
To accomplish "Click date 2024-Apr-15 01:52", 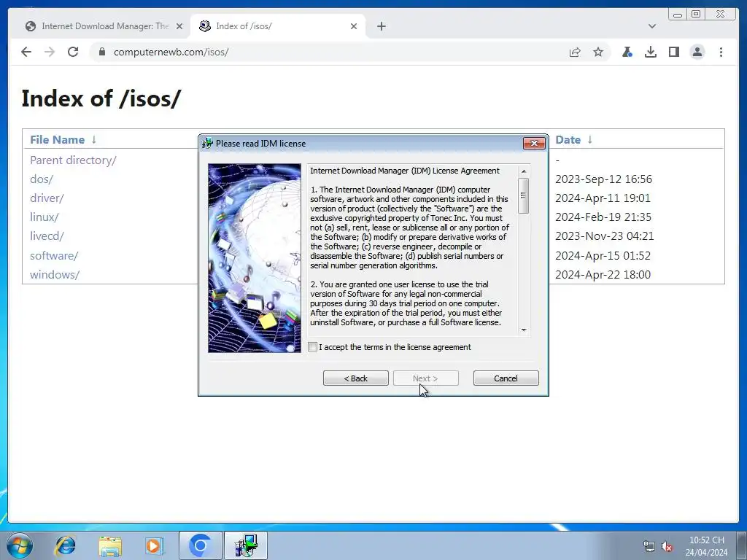I will click(x=603, y=256).
